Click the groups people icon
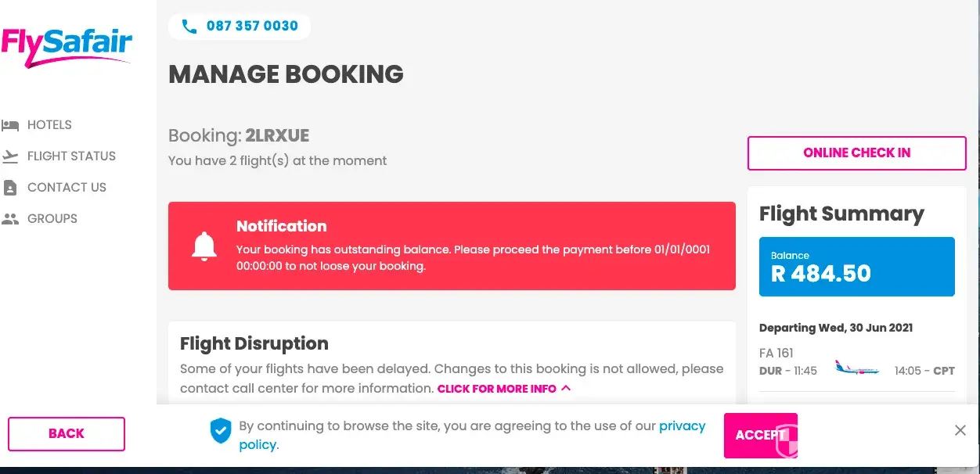 pyautogui.click(x=10, y=219)
